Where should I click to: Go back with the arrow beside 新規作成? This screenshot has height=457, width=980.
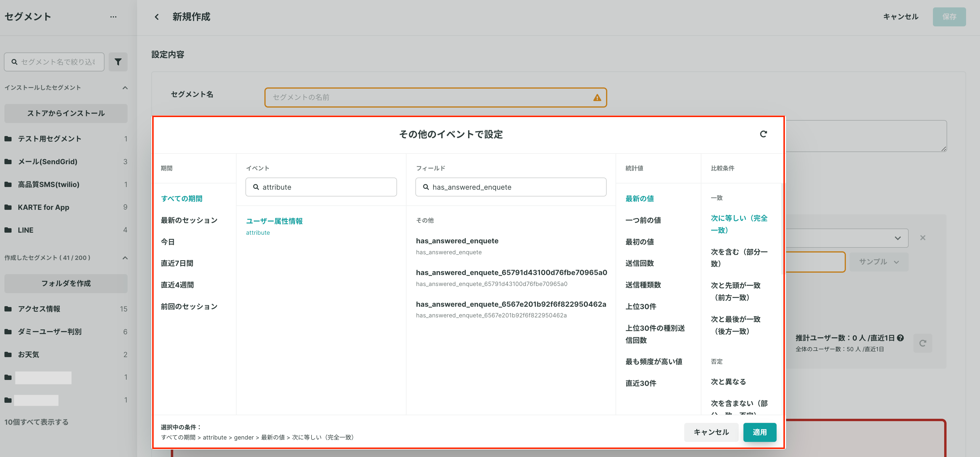point(157,17)
